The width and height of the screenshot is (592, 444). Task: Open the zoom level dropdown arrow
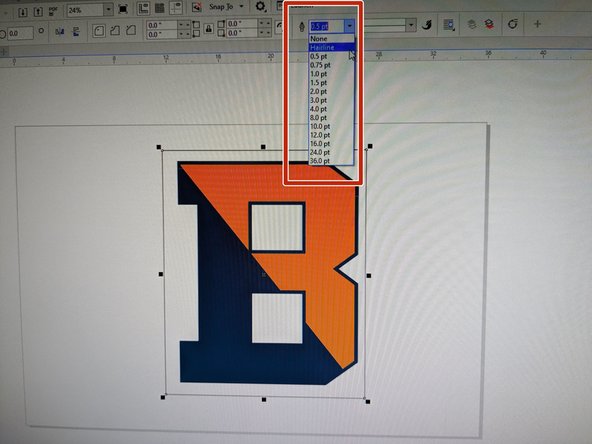[108, 9]
